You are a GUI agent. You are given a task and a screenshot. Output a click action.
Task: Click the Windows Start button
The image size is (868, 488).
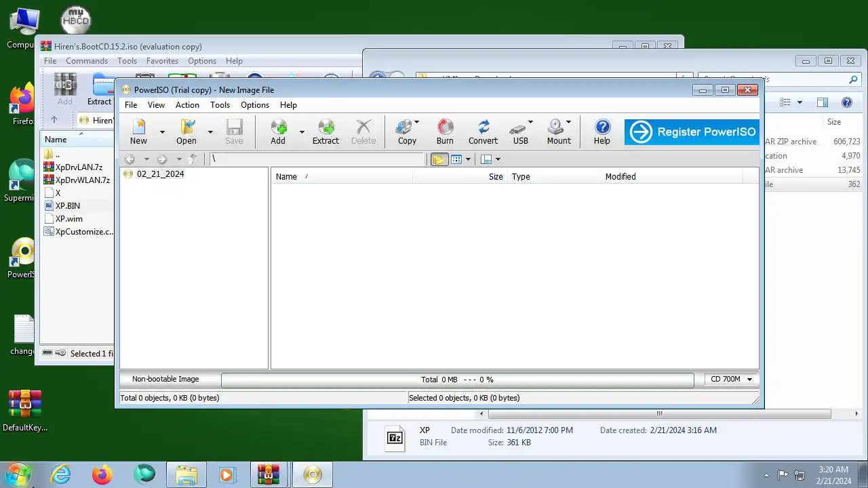18,474
